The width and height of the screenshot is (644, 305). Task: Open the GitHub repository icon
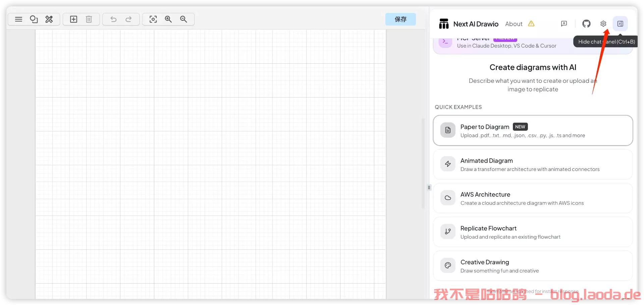tap(586, 24)
